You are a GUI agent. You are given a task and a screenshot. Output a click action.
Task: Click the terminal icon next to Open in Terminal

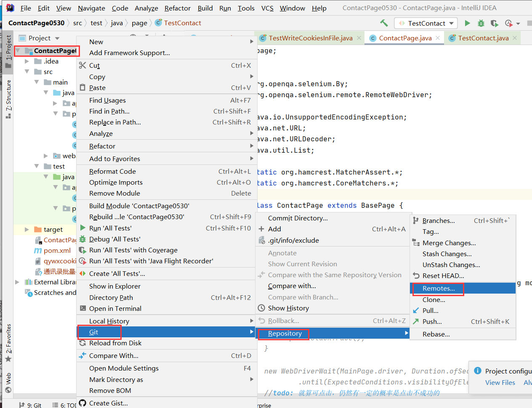pyautogui.click(x=82, y=308)
